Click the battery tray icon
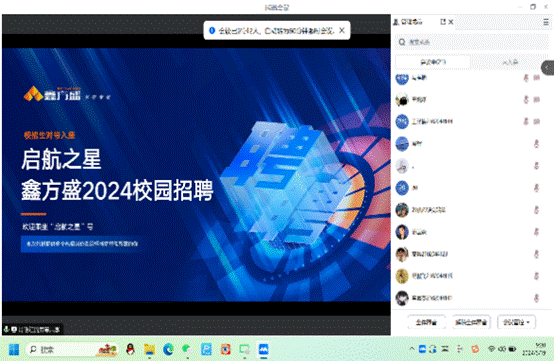The image size is (554, 361). [512, 349]
